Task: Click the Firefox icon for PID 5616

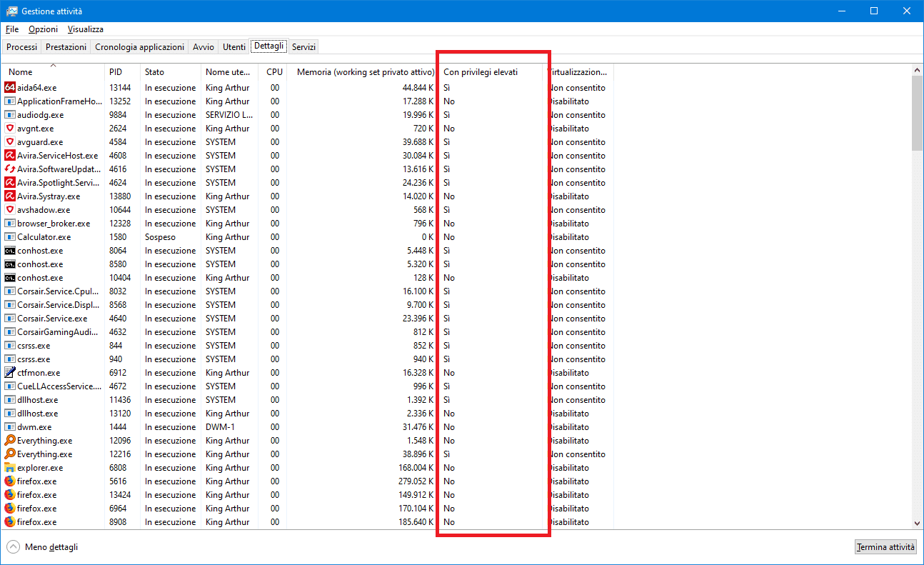Action: click(x=10, y=481)
